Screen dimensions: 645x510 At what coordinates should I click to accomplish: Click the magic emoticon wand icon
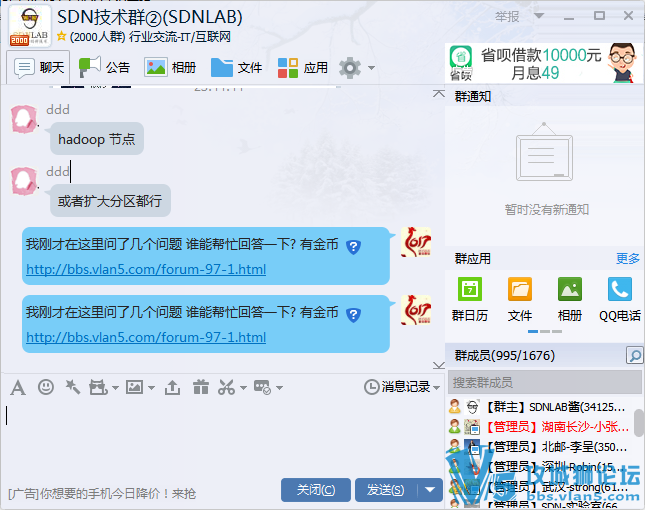[x=72, y=387]
